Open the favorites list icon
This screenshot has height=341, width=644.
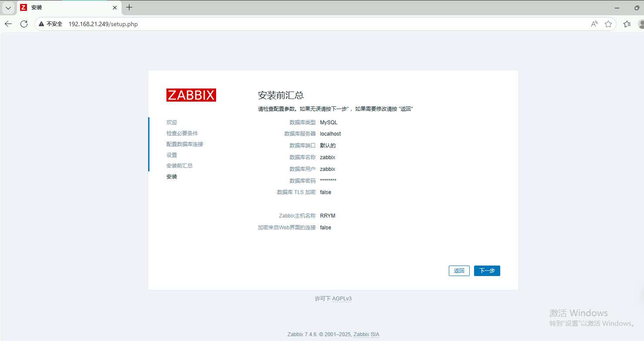tap(627, 24)
